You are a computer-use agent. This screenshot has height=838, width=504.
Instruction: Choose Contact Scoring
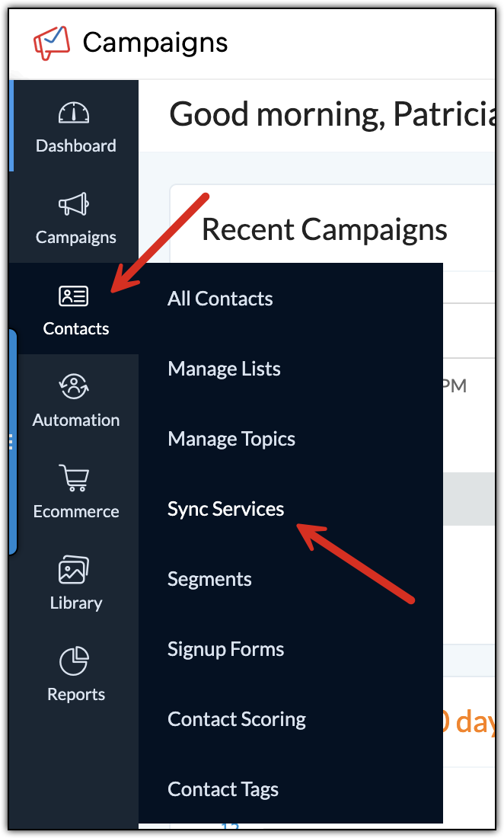(x=236, y=718)
